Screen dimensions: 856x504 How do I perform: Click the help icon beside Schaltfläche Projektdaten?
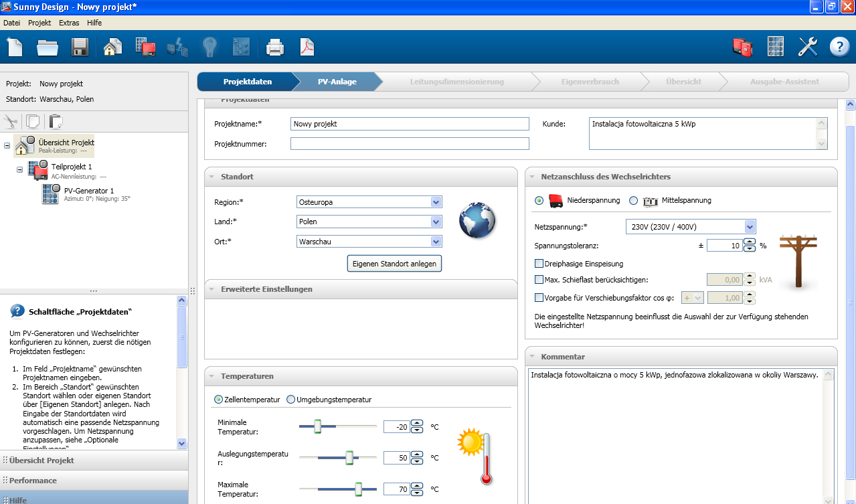[x=17, y=311]
